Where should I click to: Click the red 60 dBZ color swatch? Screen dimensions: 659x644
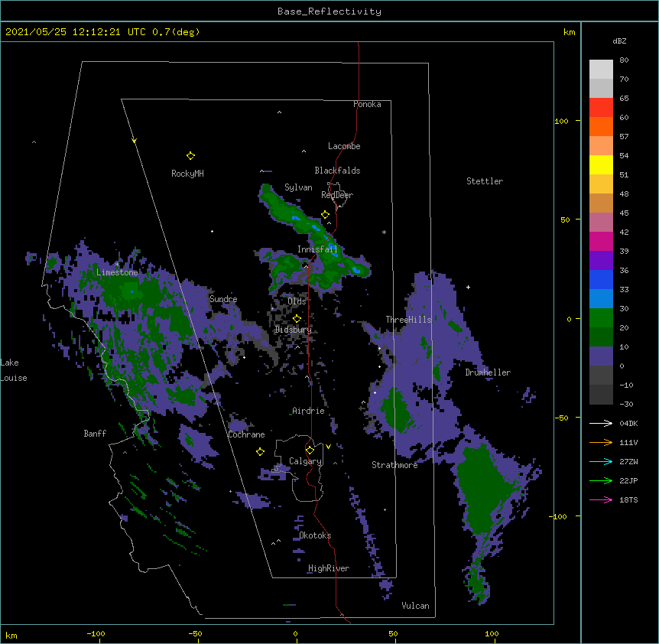pyautogui.click(x=601, y=107)
